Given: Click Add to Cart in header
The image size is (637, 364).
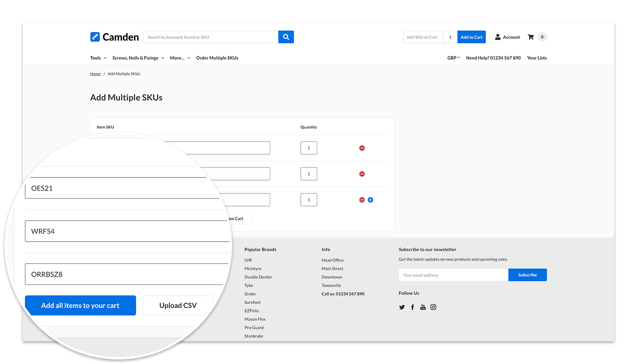Looking at the screenshot, I should (x=471, y=37).
